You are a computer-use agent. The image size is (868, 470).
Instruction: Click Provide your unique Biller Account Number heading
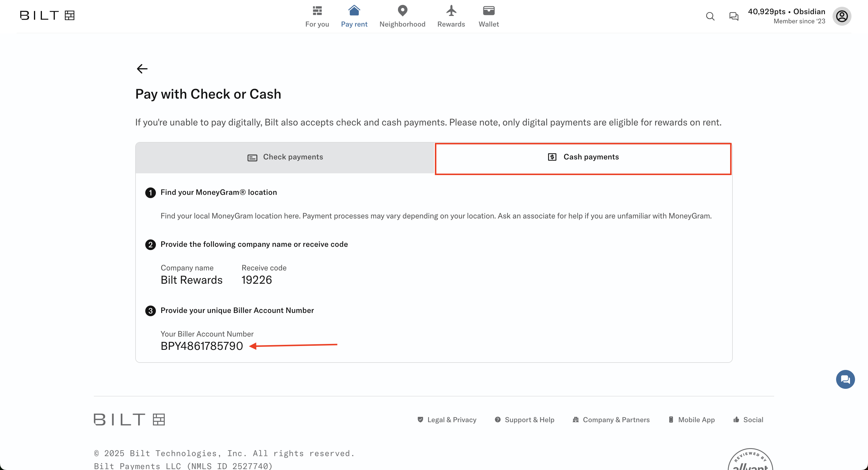coord(237,310)
